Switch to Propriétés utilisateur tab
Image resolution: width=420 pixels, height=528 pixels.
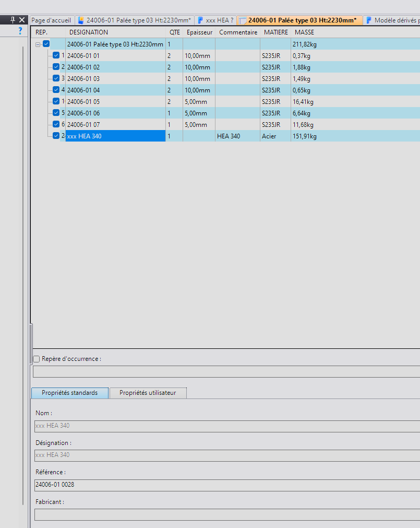click(148, 393)
